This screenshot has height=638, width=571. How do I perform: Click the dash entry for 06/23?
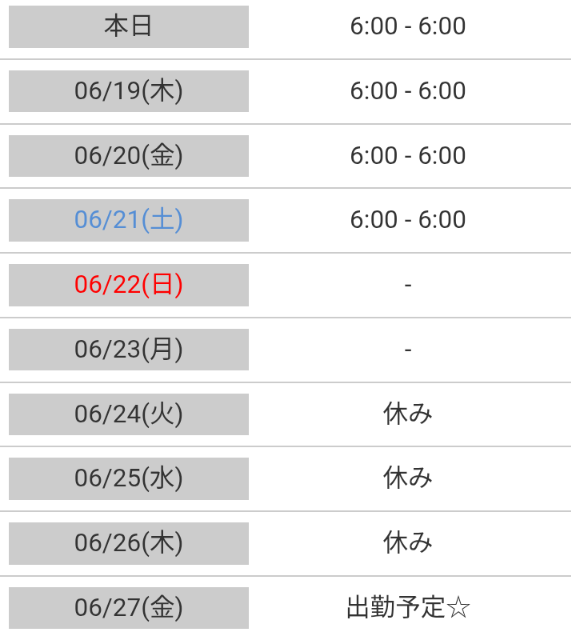click(408, 350)
